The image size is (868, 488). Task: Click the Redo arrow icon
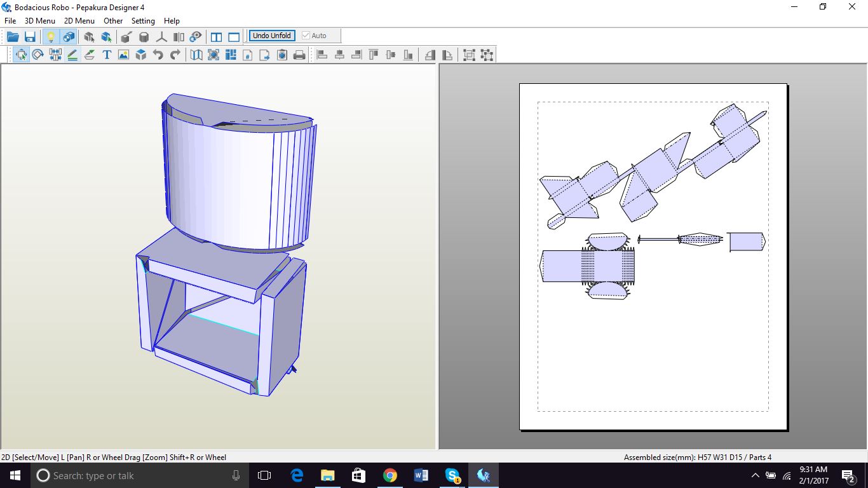175,55
